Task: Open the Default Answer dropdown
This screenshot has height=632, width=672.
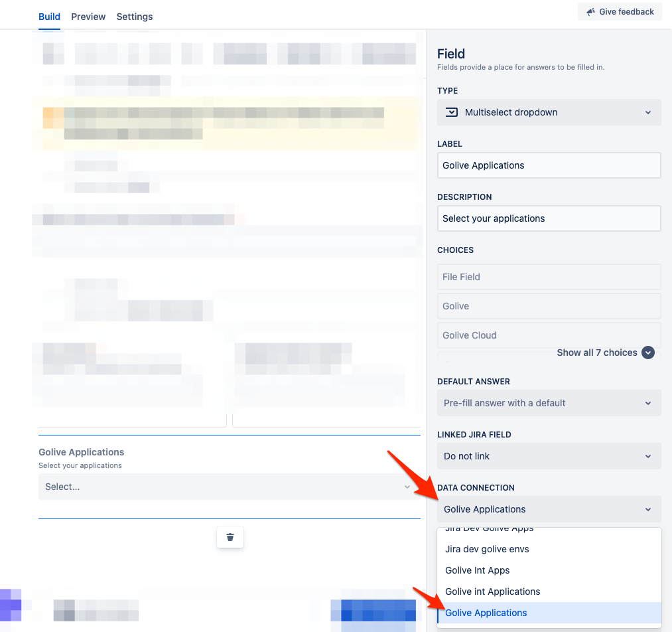Action: 549,403
